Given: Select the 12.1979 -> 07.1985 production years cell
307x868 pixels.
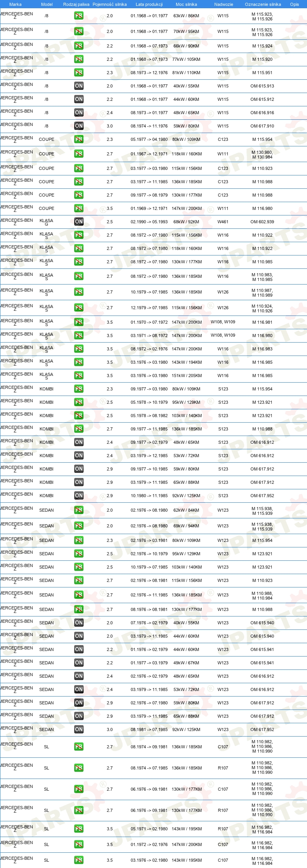Looking at the screenshot, I should coord(149,308).
